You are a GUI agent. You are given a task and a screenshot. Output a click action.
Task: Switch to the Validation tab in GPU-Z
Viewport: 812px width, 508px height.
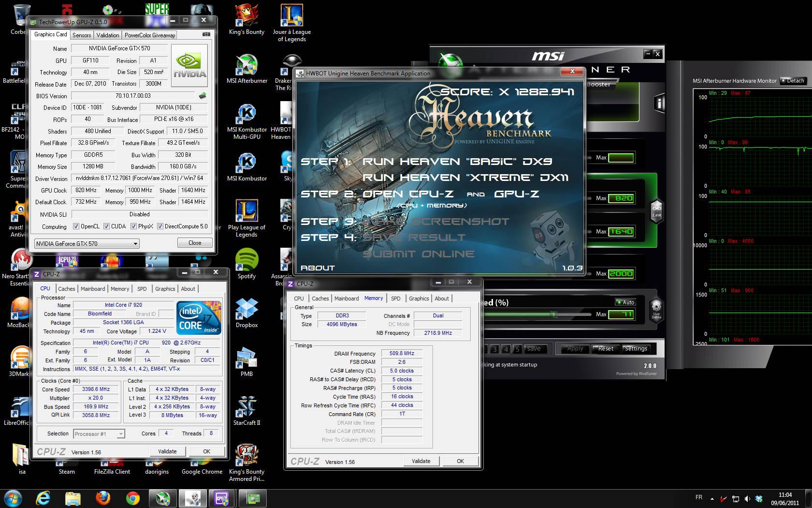107,35
